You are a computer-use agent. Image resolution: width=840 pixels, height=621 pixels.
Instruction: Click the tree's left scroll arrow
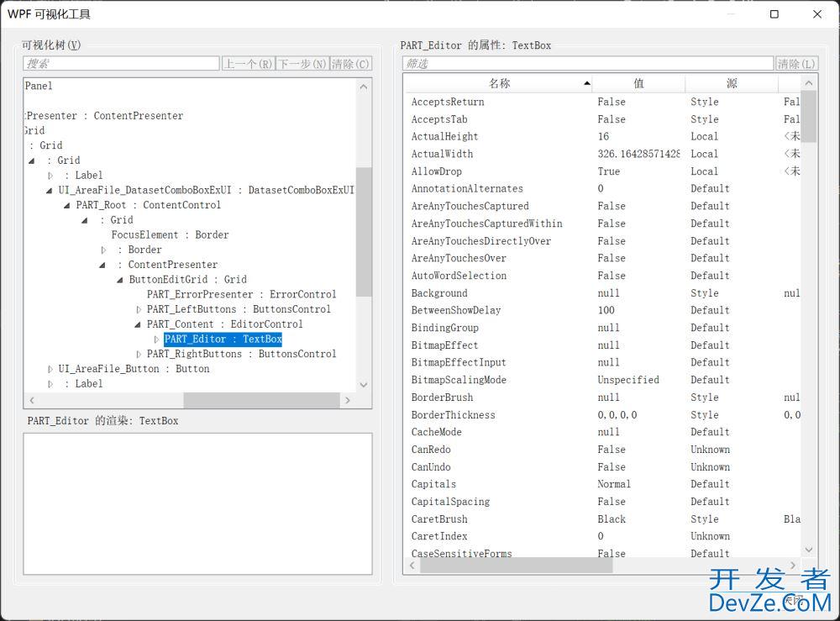32,400
